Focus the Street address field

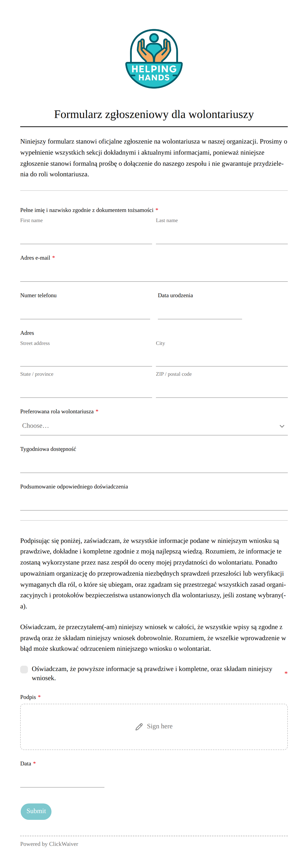click(86, 358)
